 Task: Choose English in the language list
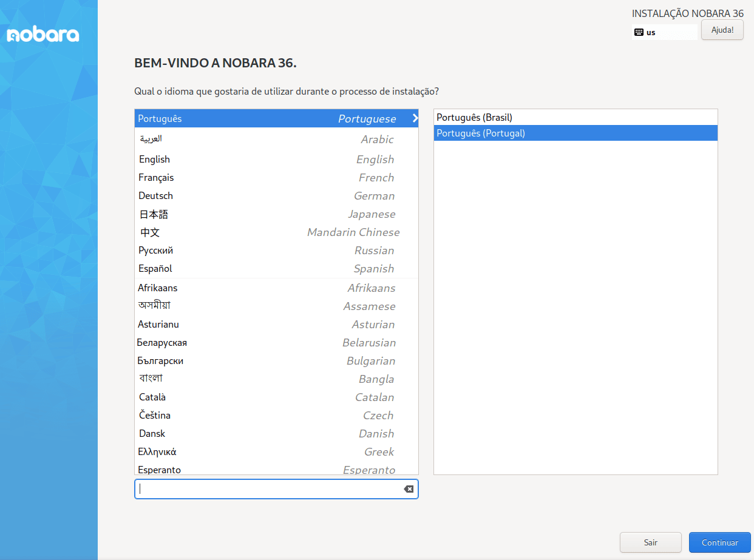pos(276,159)
